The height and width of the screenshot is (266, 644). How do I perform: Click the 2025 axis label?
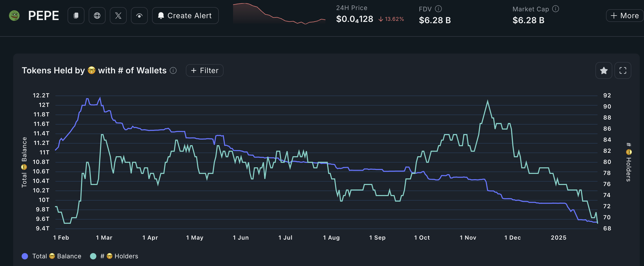[x=559, y=237]
